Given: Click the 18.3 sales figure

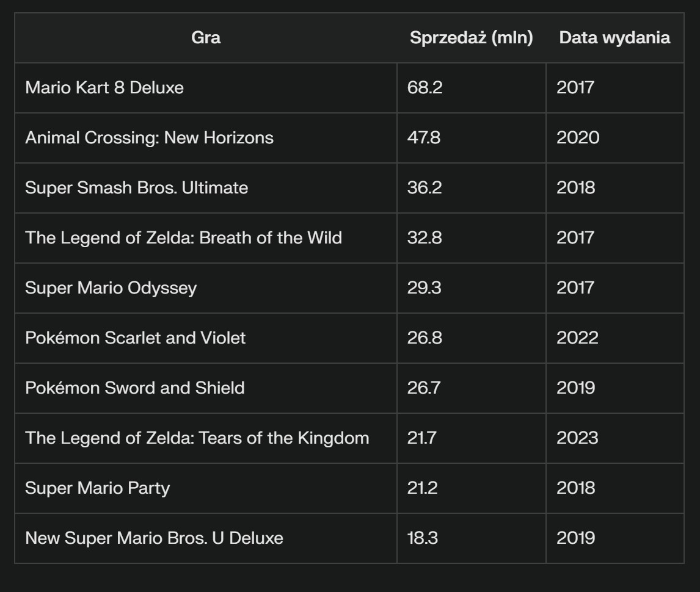Looking at the screenshot, I should click(x=422, y=538).
